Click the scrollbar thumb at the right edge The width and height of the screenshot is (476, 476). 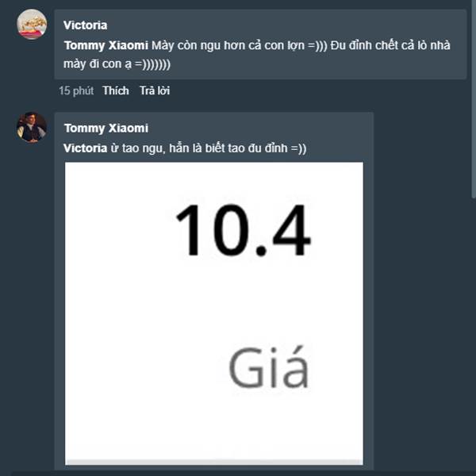pos(474,99)
